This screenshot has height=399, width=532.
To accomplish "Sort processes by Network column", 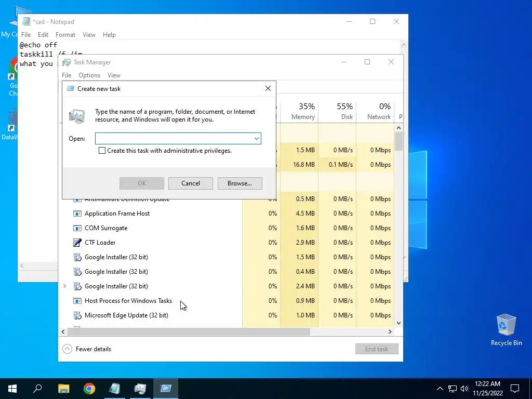I will click(375, 111).
